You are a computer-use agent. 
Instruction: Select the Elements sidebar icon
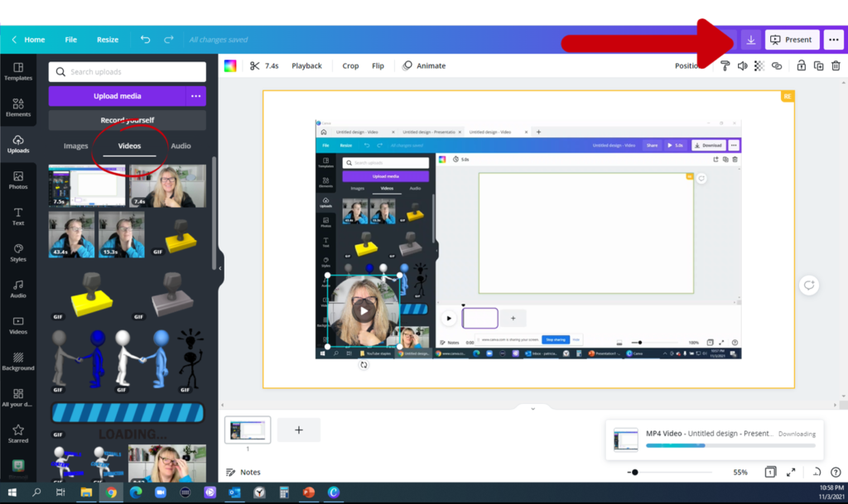point(17,108)
